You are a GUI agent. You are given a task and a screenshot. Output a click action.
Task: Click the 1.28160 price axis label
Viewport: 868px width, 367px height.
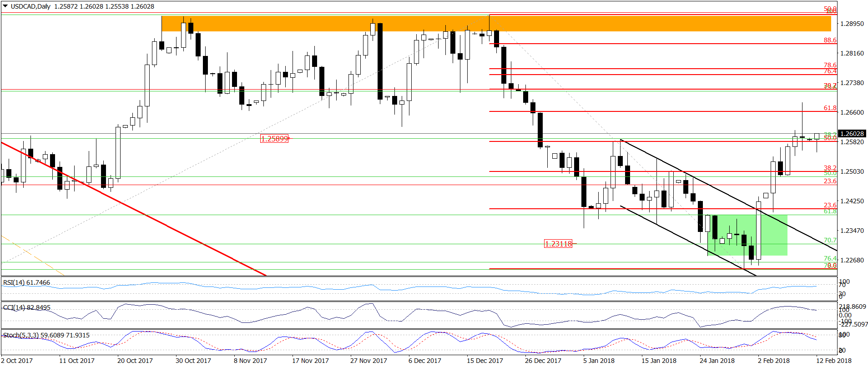852,53
